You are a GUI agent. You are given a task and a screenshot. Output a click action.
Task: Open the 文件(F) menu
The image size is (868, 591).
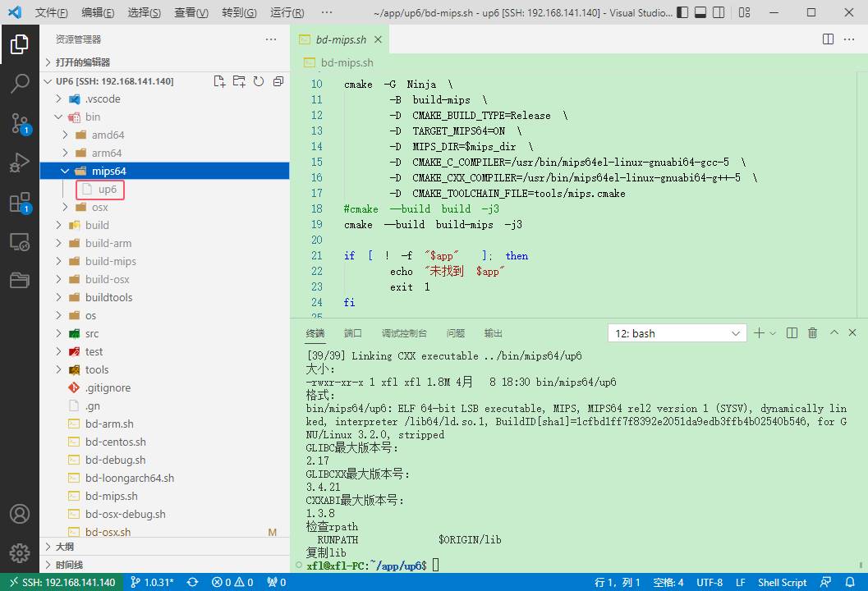point(51,12)
